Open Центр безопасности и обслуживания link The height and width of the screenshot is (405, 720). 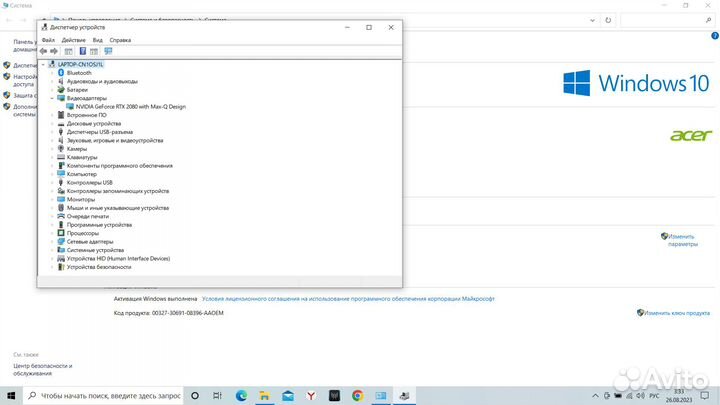click(42, 370)
